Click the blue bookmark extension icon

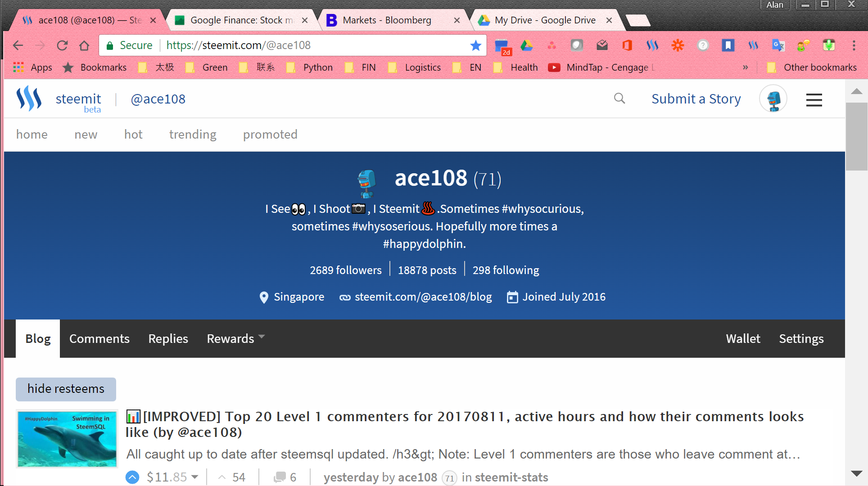point(728,45)
